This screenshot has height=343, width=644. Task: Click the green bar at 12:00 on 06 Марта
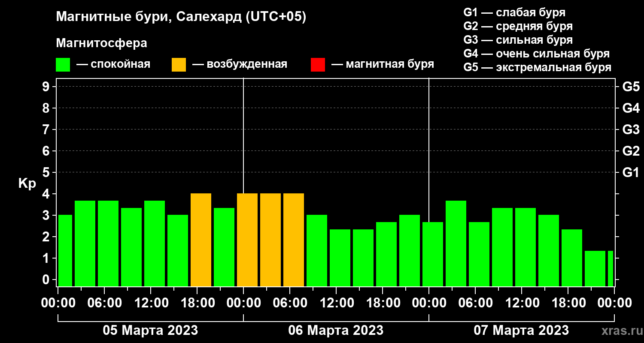click(340, 258)
